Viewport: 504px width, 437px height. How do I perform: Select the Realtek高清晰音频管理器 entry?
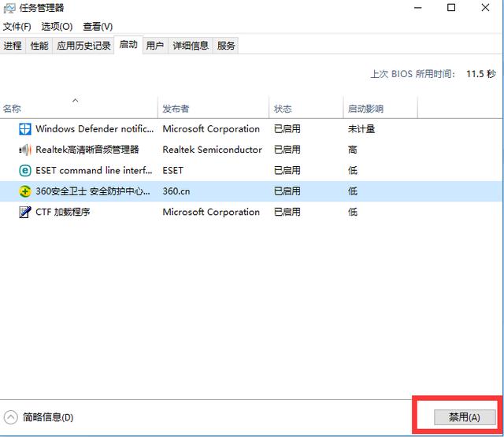(87, 150)
